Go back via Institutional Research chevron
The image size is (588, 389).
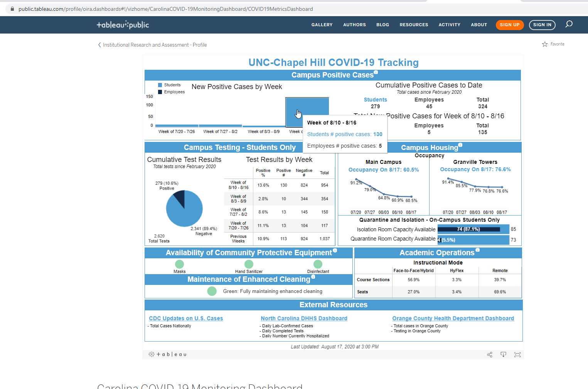99,45
